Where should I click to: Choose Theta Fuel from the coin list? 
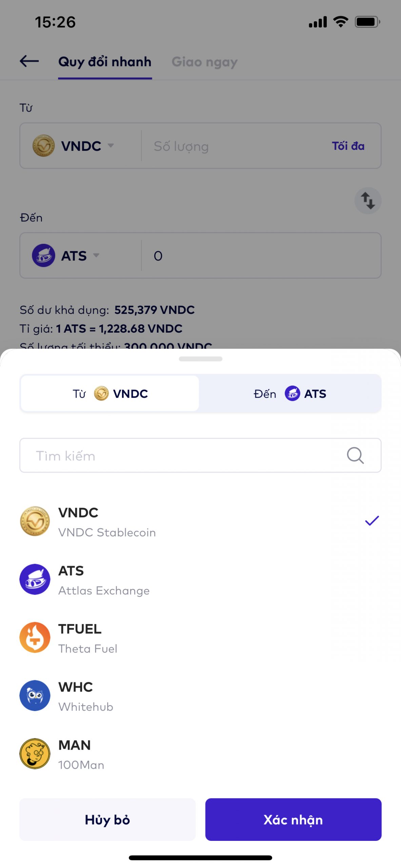(88, 648)
